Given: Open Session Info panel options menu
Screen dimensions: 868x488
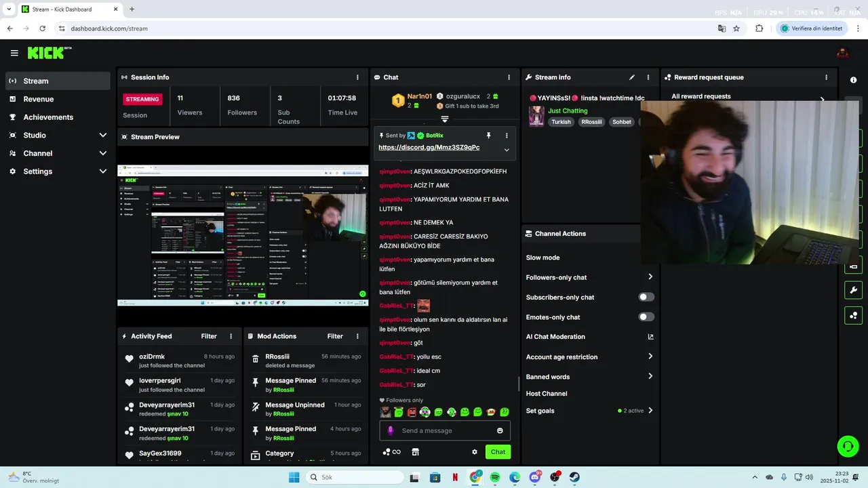Looking at the screenshot, I should tap(357, 77).
